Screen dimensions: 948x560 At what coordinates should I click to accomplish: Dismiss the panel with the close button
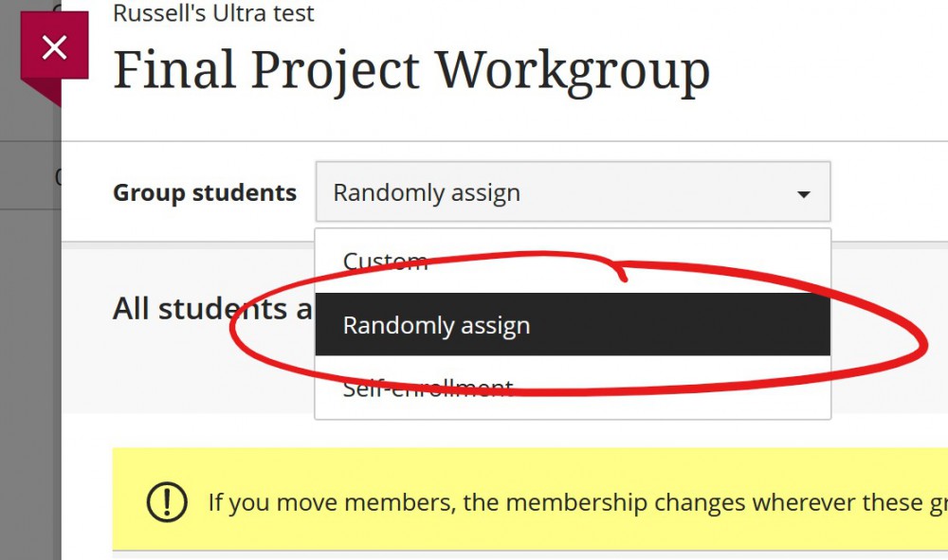(x=55, y=46)
